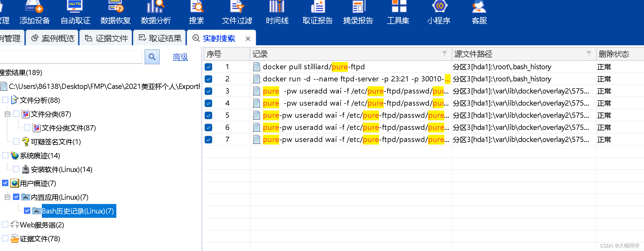
Task: Open 数据分析 data analysis tool
Action: (156, 12)
